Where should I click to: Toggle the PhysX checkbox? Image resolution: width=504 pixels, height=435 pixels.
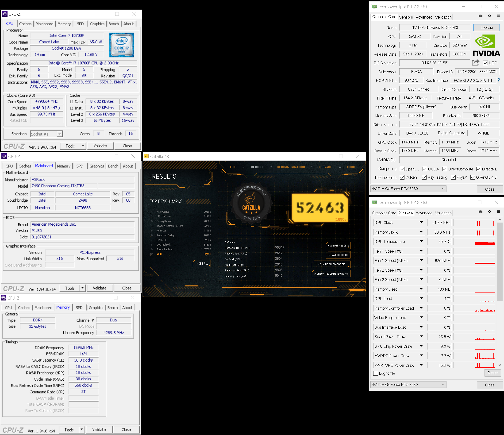tap(453, 177)
